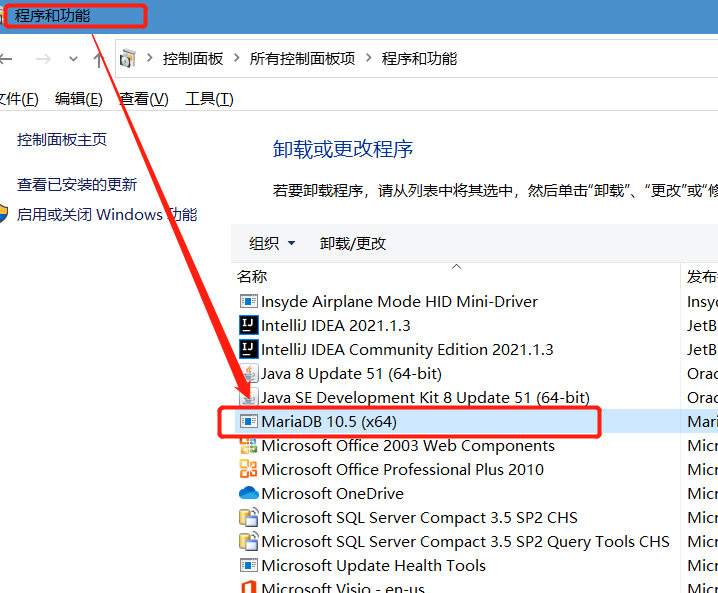The width and height of the screenshot is (718, 593).
Task: Click the Office 2003 Web Components icon
Action: (249, 446)
